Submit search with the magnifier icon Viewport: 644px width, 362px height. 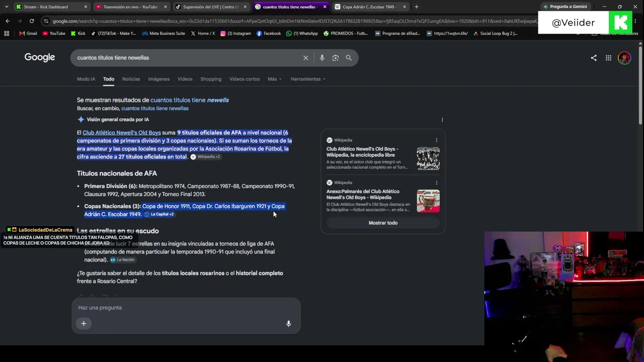point(349,58)
